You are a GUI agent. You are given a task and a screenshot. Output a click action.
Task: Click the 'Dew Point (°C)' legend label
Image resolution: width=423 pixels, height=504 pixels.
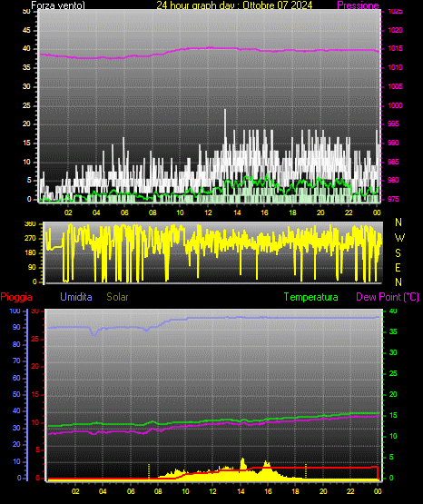(x=388, y=297)
